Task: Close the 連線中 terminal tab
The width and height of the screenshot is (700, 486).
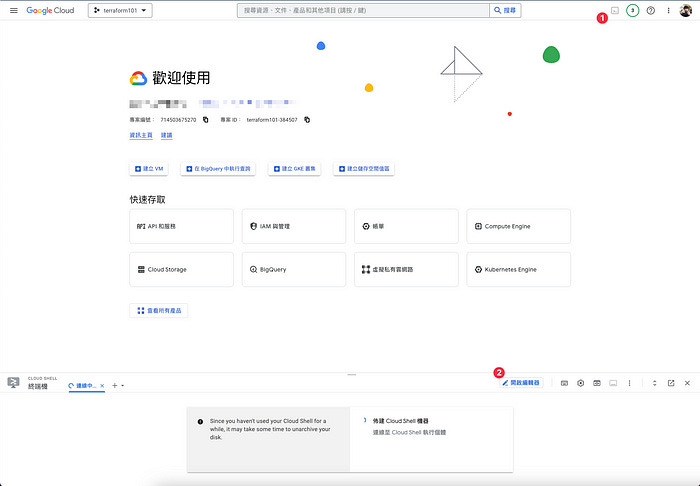Action: coord(102,386)
